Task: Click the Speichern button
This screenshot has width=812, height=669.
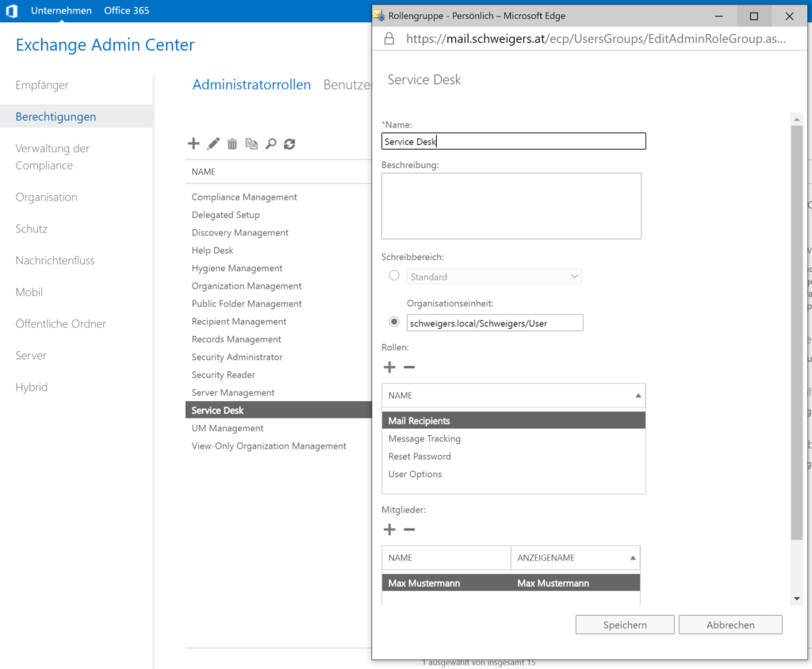Action: point(625,625)
